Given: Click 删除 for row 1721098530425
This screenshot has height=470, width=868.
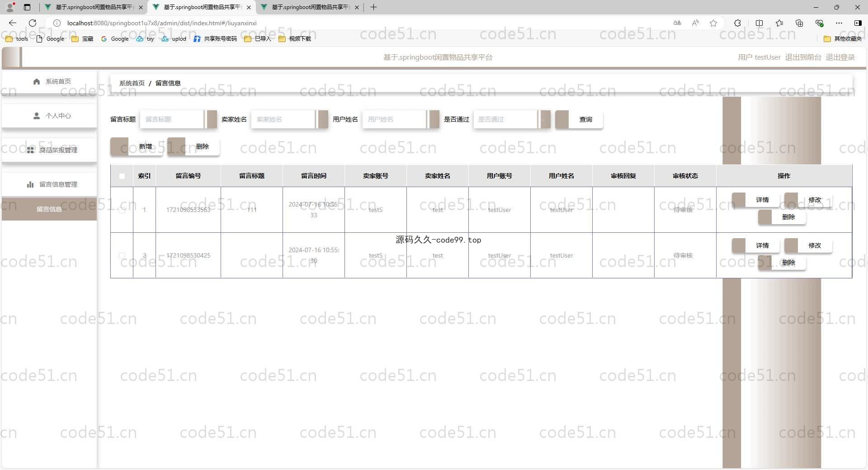Looking at the screenshot, I should pyautogui.click(x=782, y=263).
